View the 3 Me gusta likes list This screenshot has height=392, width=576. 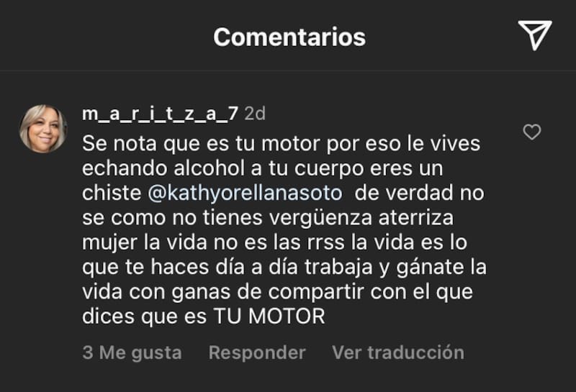coord(132,352)
